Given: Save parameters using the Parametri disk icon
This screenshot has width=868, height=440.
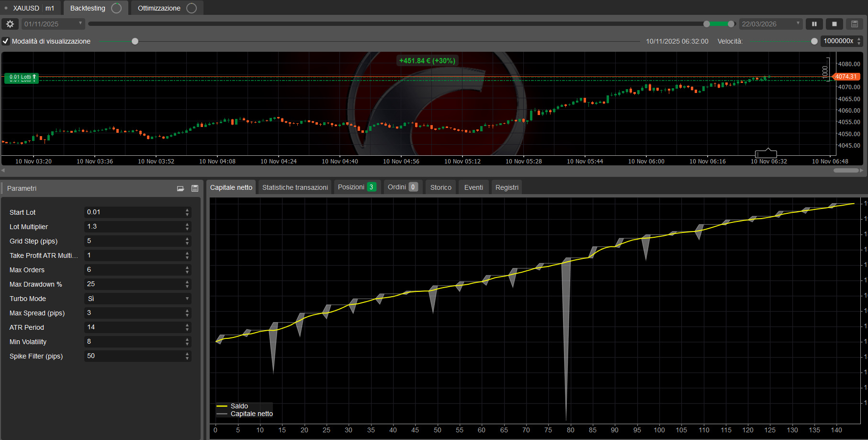Looking at the screenshot, I should (x=195, y=188).
